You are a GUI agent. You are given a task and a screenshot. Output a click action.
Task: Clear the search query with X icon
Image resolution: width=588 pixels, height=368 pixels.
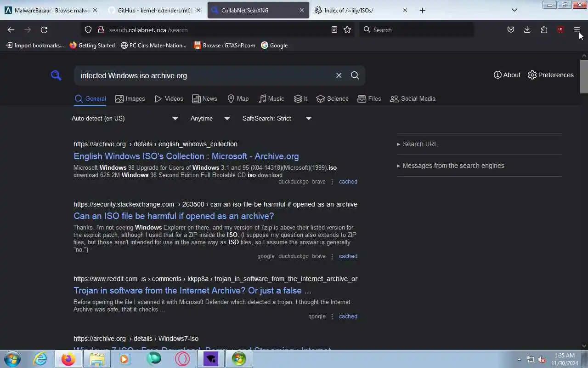tap(339, 75)
